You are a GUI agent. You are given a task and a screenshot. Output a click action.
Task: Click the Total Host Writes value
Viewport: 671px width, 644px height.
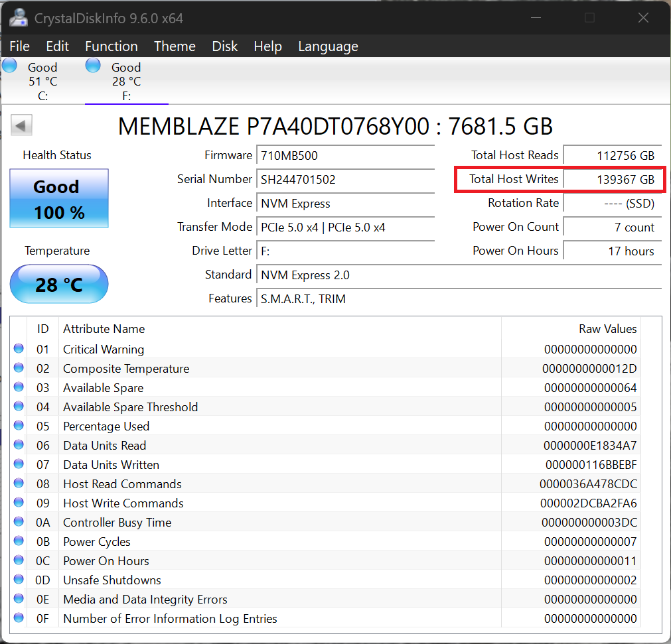coord(612,180)
